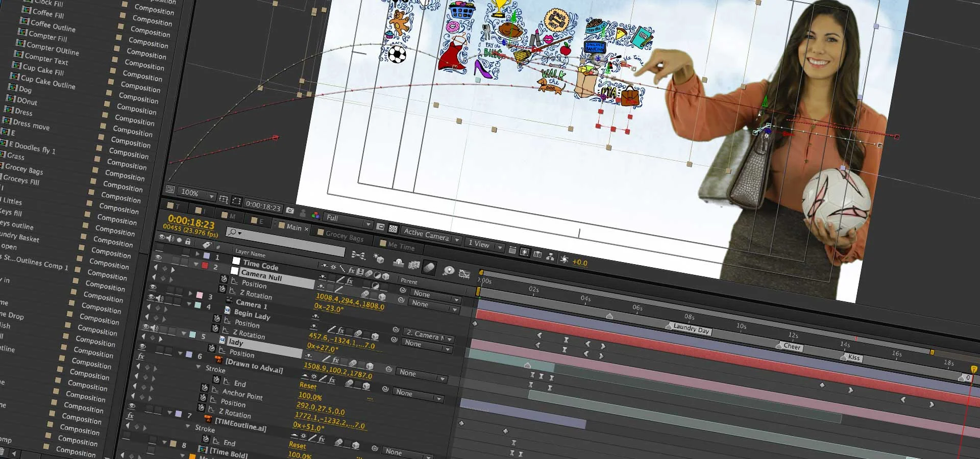Image resolution: width=980 pixels, height=459 pixels.
Task: Open the 100% magnification dropdown
Action: tap(197, 194)
